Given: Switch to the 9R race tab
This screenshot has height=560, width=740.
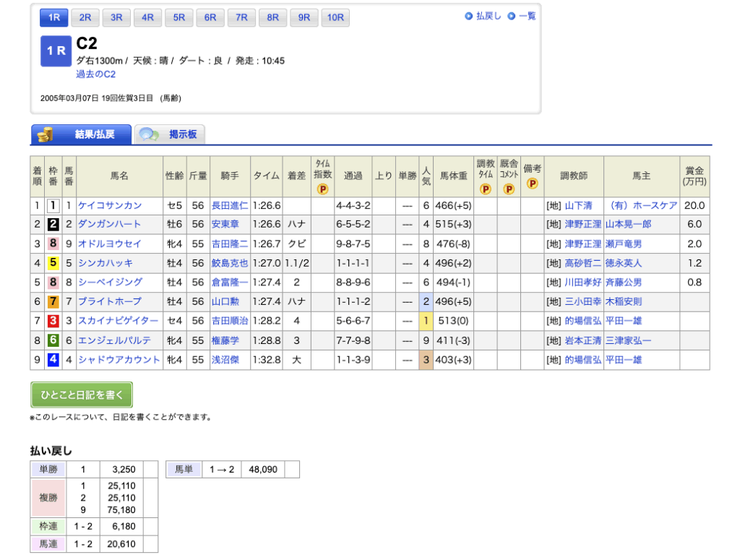Looking at the screenshot, I should 304,17.
